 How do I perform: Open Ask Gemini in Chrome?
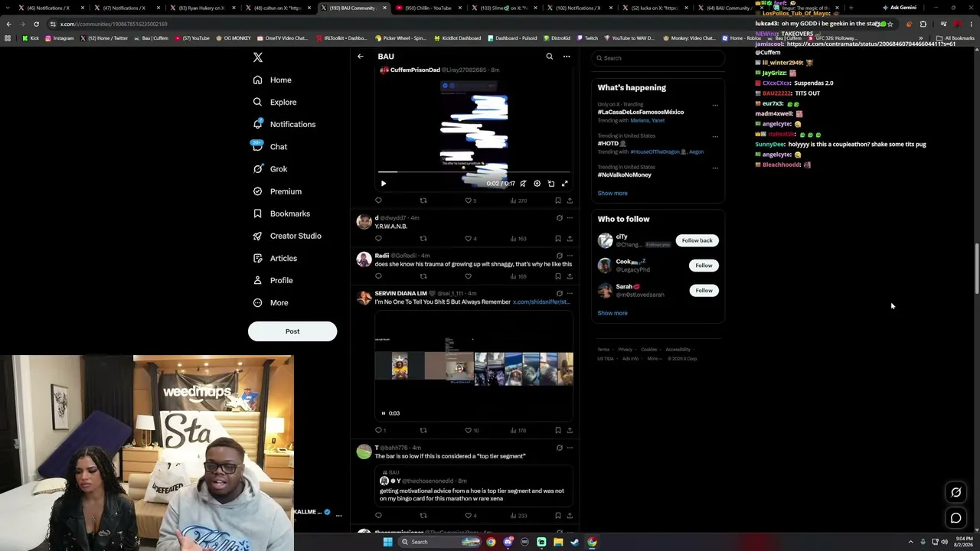point(899,8)
